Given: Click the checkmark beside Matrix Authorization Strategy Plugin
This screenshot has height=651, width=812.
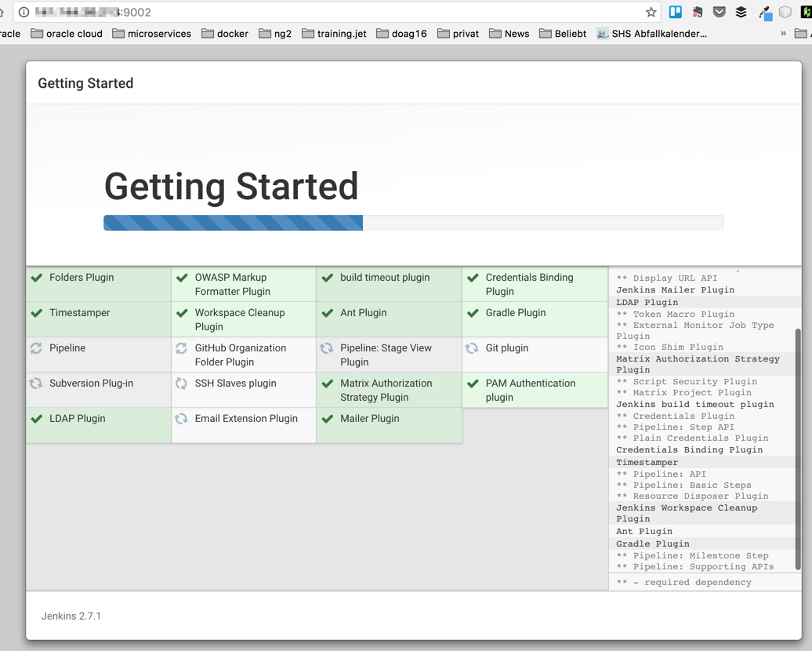Looking at the screenshot, I should [x=328, y=384].
